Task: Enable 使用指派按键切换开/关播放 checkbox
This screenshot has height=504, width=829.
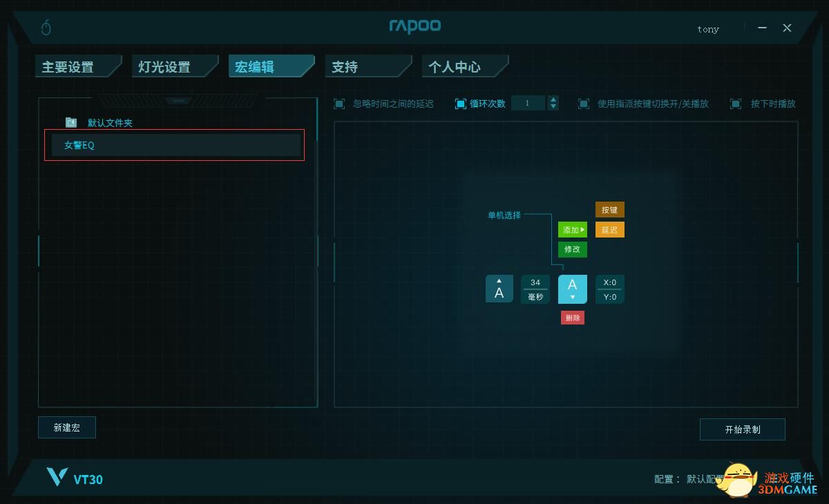Action: click(584, 104)
